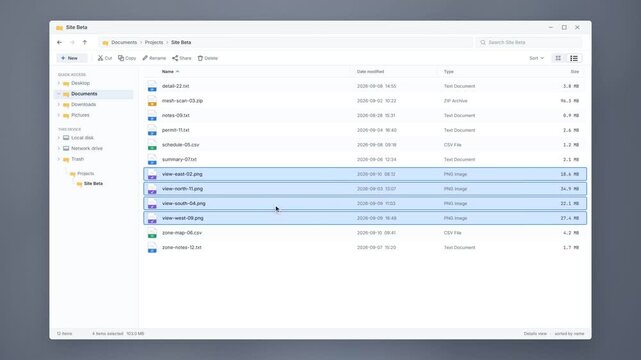641x360 pixels.
Task: Open the Sort dropdown
Action: pyautogui.click(x=536, y=58)
